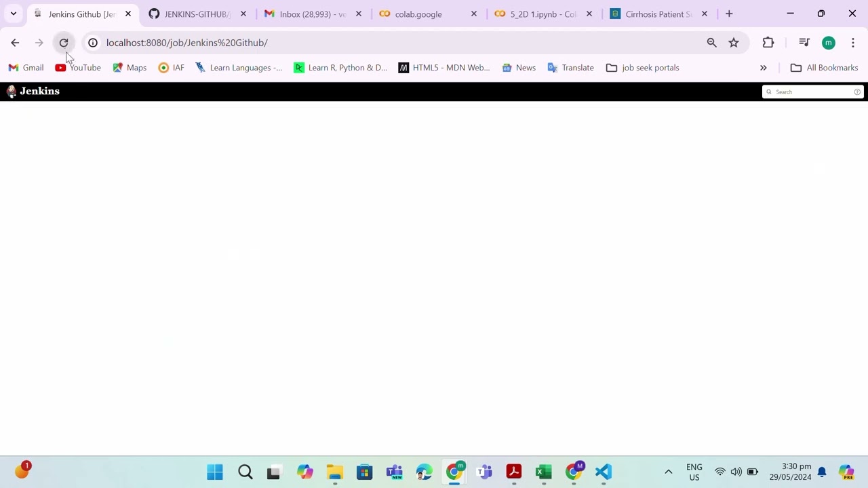This screenshot has width=868, height=488.
Task: Click the Jenkins search field
Action: coord(812,92)
